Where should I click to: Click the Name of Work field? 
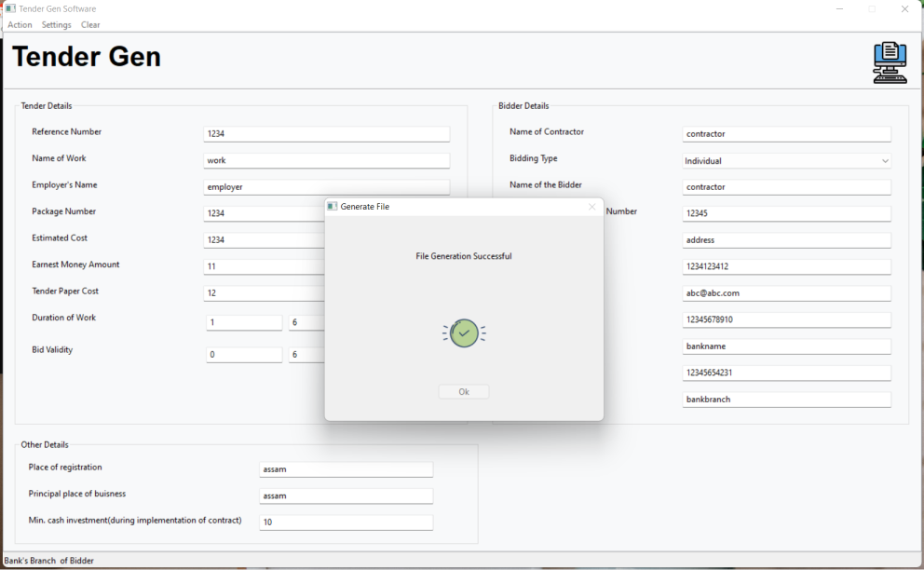pos(326,160)
